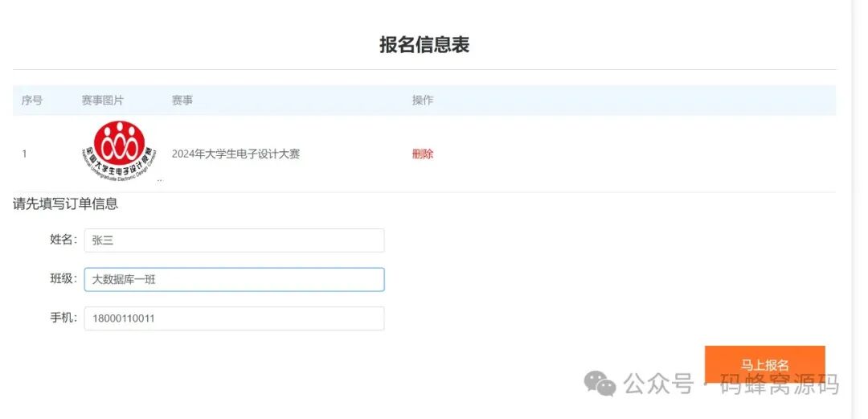Focus the 手机 input field
868x419 pixels.
coord(234,318)
